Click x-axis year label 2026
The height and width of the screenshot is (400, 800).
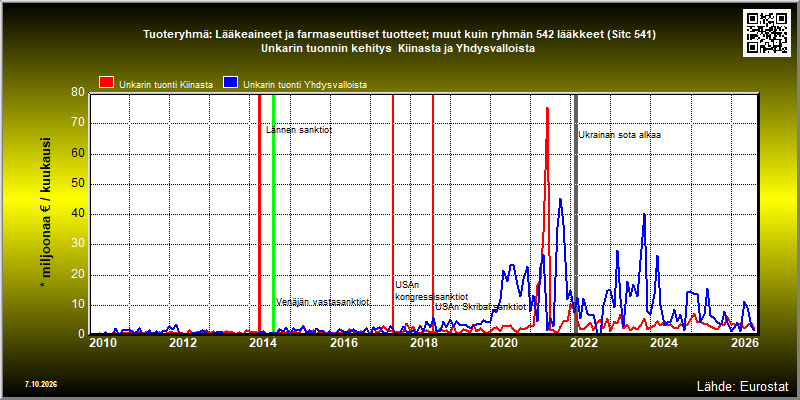[x=744, y=342]
